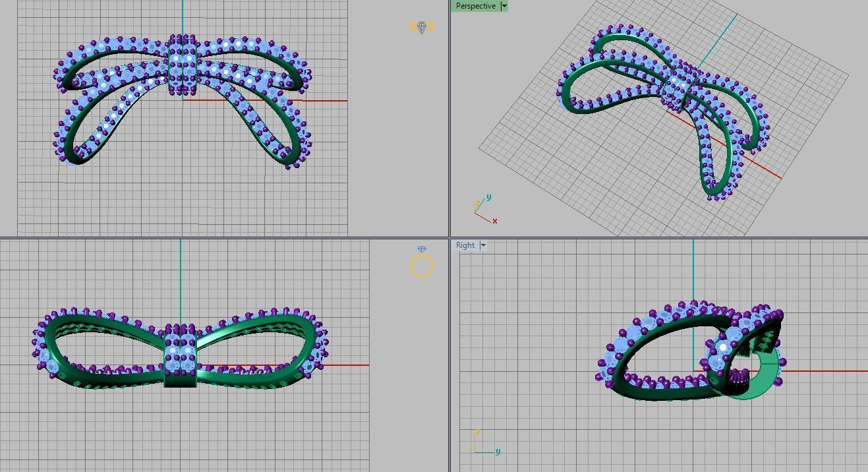Click the ZY axis indicator in Right view
Viewport: 868px width, 472px height.
[x=486, y=442]
